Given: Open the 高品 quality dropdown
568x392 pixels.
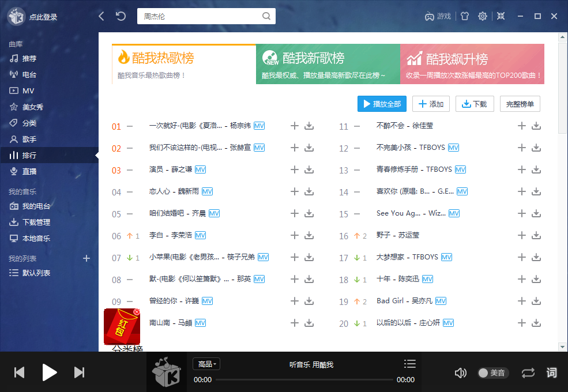Looking at the screenshot, I should click(x=206, y=364).
